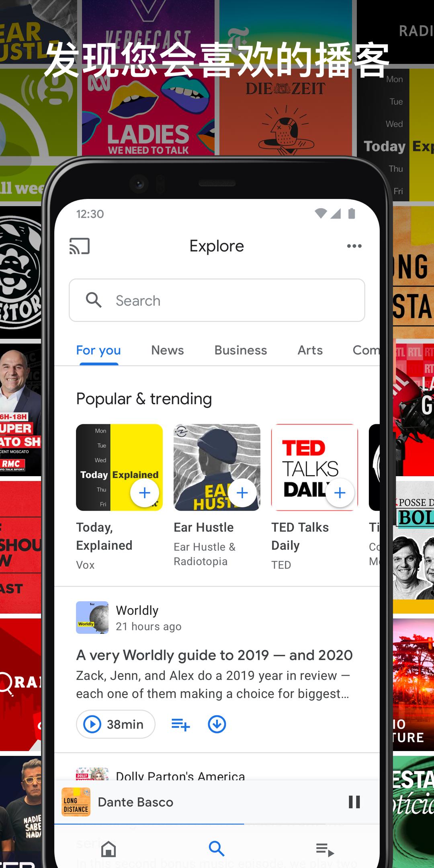Open the Explore search icon in bottom navigation
434x868 pixels.
pyautogui.click(x=217, y=849)
